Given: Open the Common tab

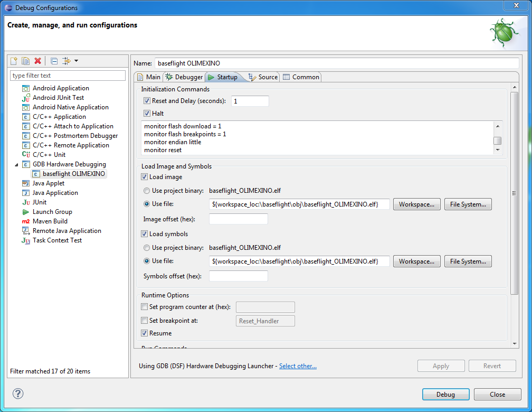Looking at the screenshot, I should click(301, 77).
